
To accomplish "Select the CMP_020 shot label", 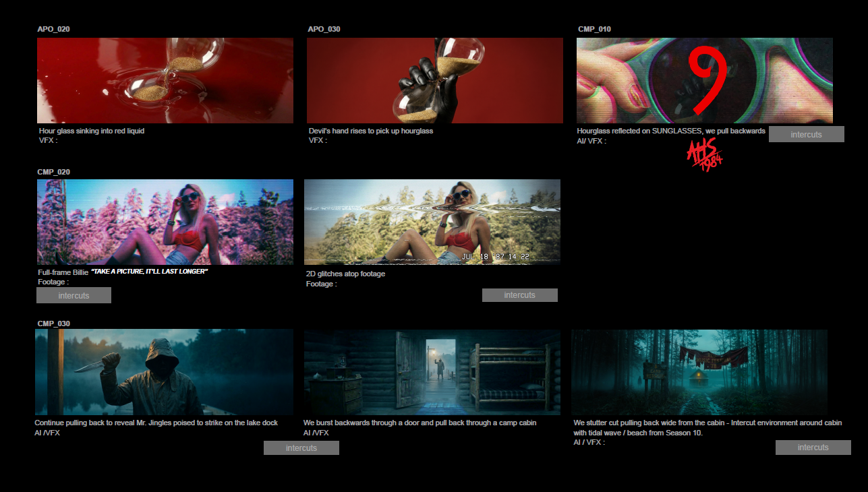I will pyautogui.click(x=54, y=172).
